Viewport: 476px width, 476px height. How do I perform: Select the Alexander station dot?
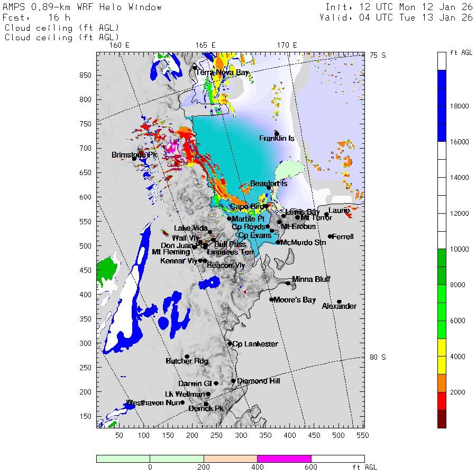[x=340, y=301]
